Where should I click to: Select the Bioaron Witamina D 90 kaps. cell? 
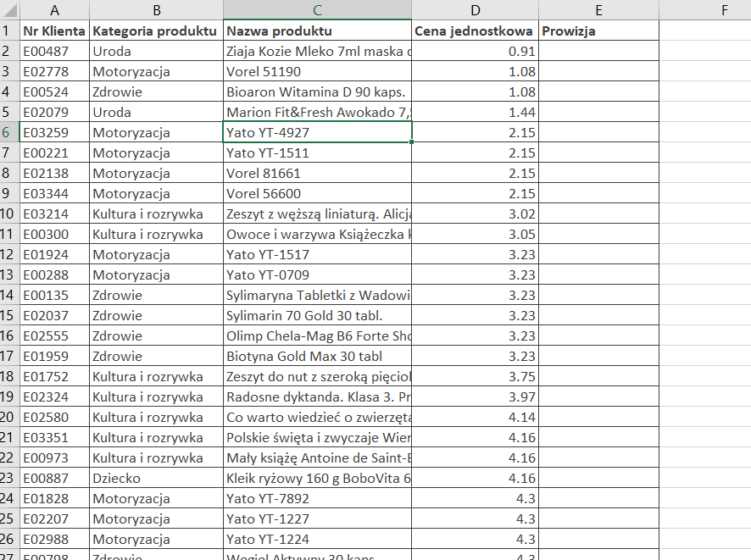click(x=317, y=91)
